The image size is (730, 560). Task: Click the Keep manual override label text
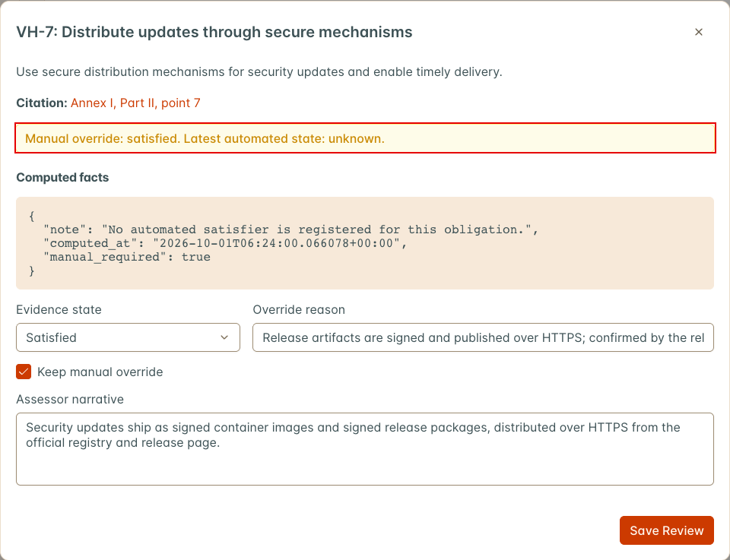pos(100,372)
